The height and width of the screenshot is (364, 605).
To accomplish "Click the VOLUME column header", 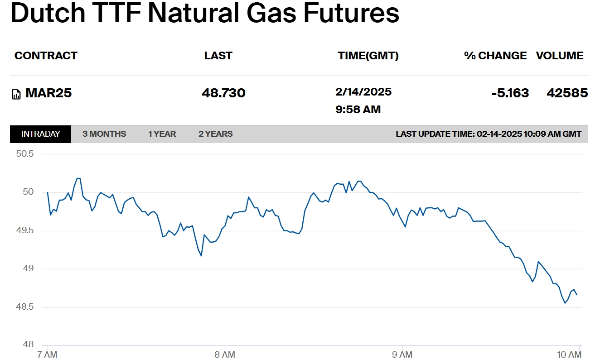I will coord(560,56).
